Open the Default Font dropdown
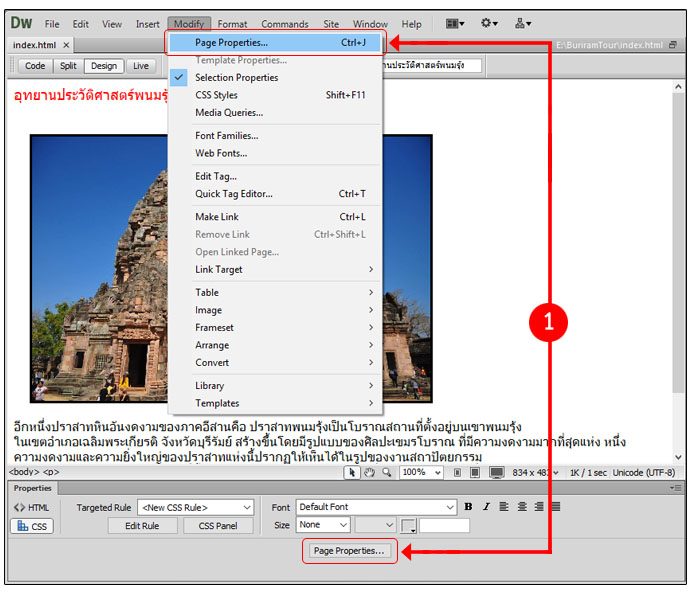This screenshot has width=691, height=594. [376, 508]
